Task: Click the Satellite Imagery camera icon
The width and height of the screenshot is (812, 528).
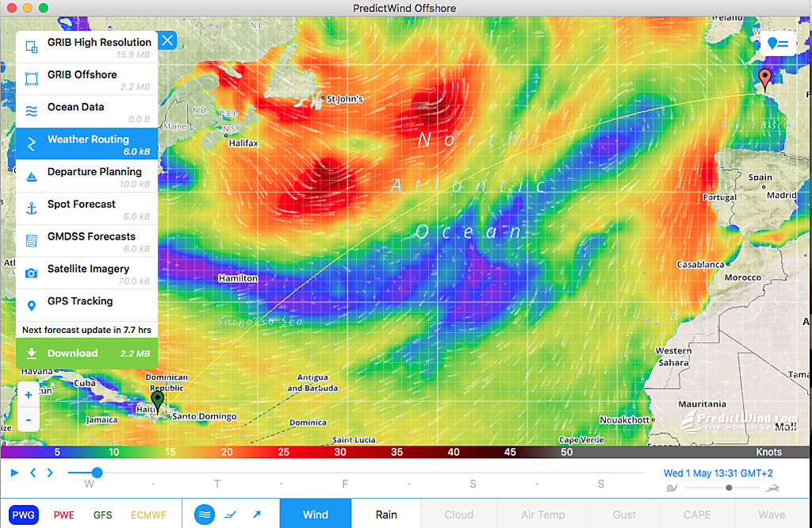Action: (x=32, y=274)
